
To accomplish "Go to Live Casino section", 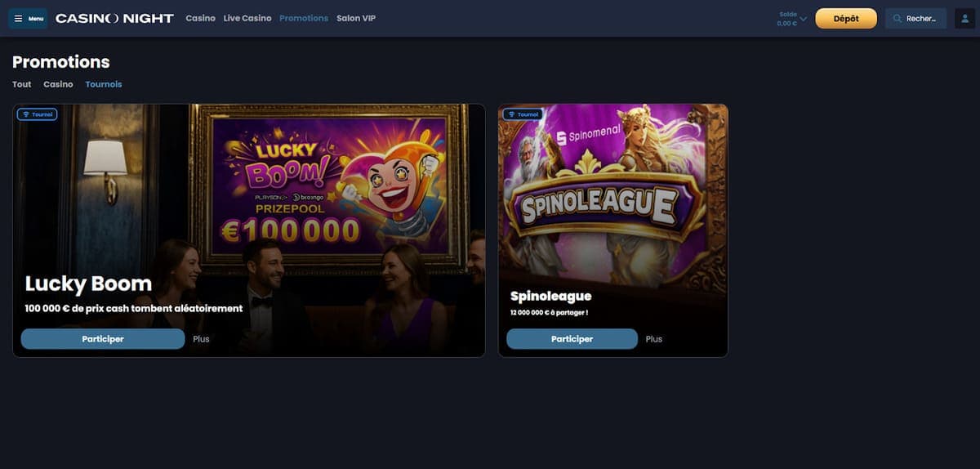I will pyautogui.click(x=247, y=18).
